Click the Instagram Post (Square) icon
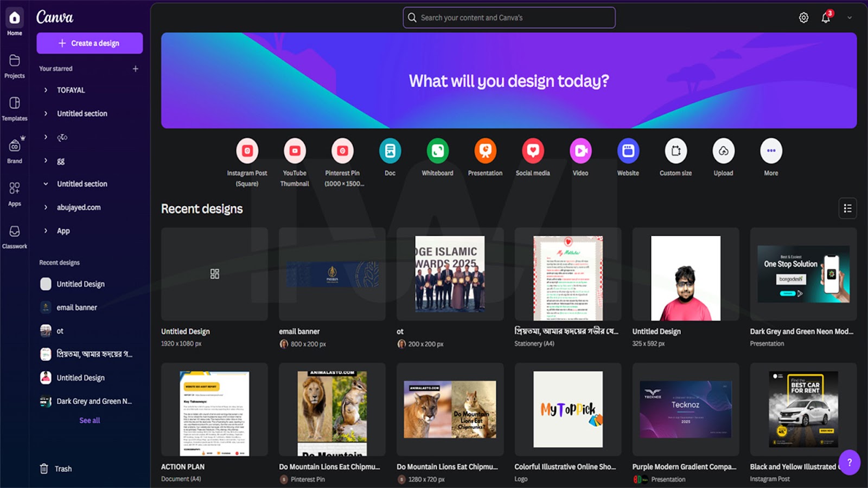Screen dimensions: 868x488 (247, 151)
